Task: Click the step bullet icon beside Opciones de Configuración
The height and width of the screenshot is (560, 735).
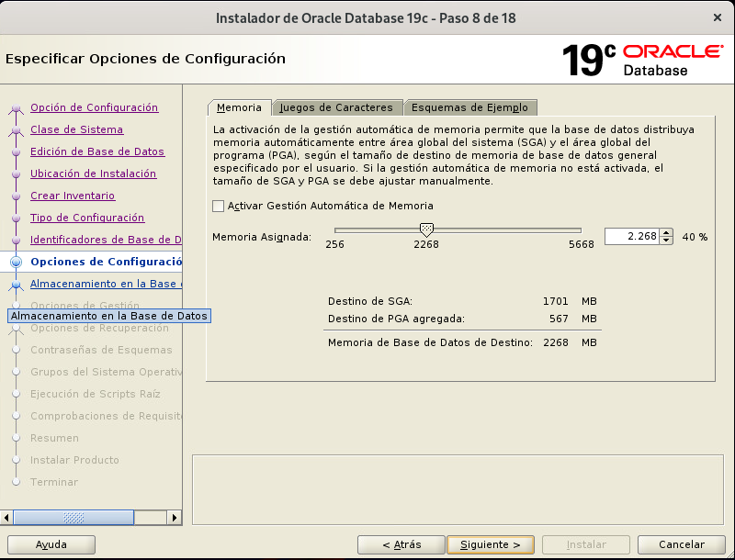Action: pyautogui.click(x=16, y=262)
